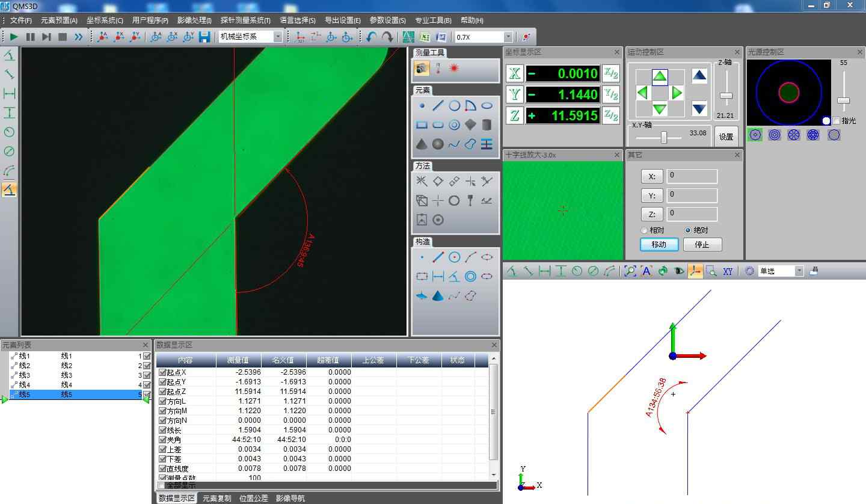The width and height of the screenshot is (866, 504).
Task: Select the 相对 radio button
Action: tap(644, 230)
